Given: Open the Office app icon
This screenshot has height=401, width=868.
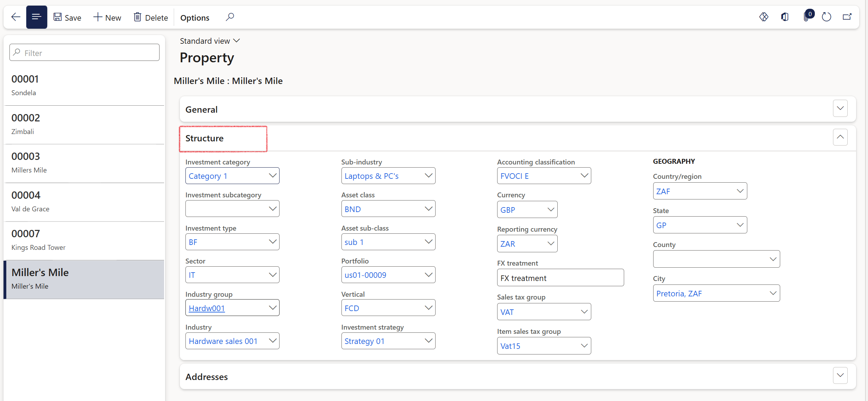Looking at the screenshot, I should point(785,17).
